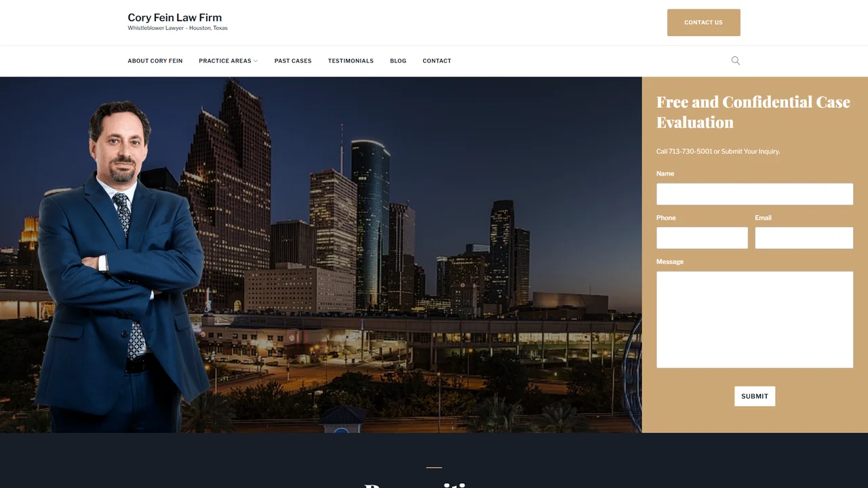Open the About Cory Fein page
868x488 pixels.
click(155, 61)
